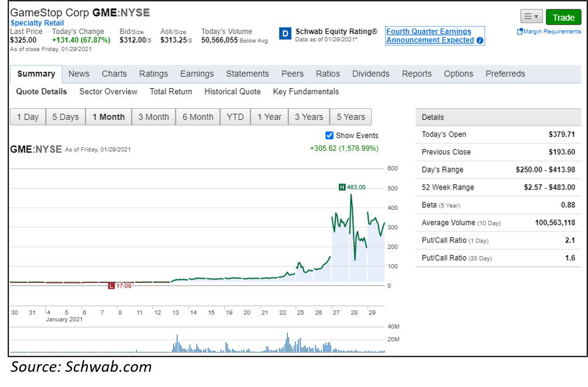
Task: Set chart range to 3 Month
Action: point(154,117)
